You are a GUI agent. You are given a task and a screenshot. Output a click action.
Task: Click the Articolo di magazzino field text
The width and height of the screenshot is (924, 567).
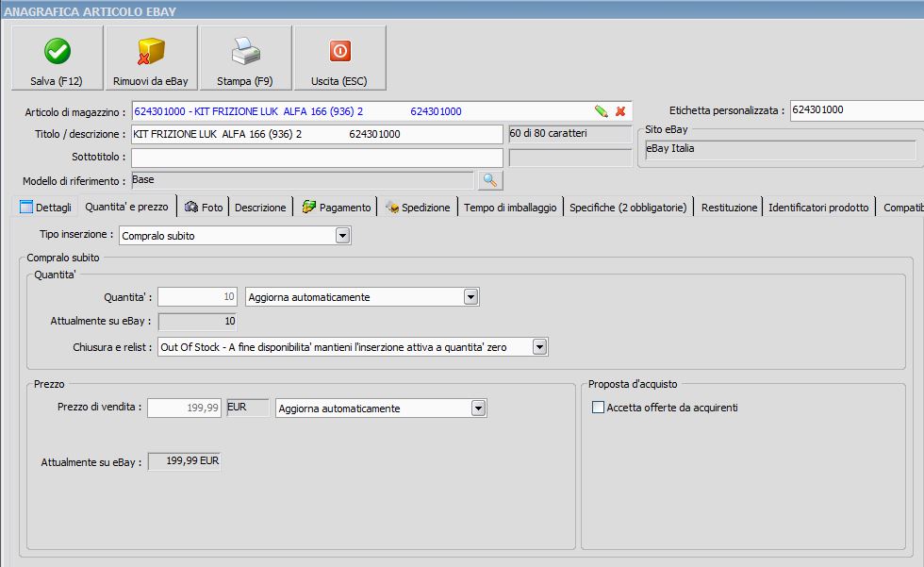298,111
